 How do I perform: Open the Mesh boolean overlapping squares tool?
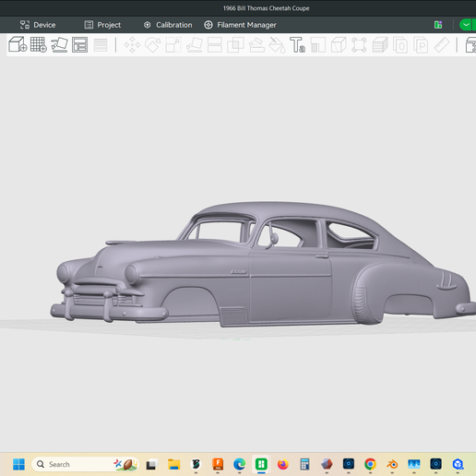[x=235, y=45]
